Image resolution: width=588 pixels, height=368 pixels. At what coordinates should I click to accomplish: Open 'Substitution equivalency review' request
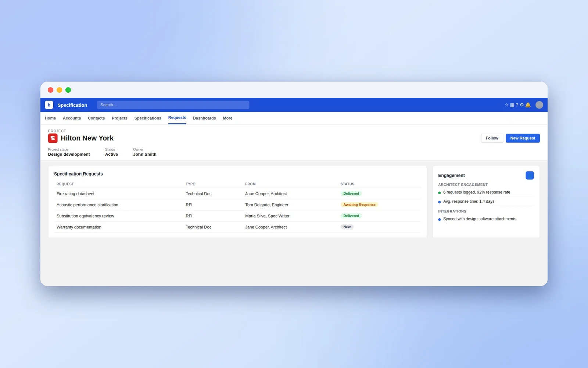(x=85, y=216)
